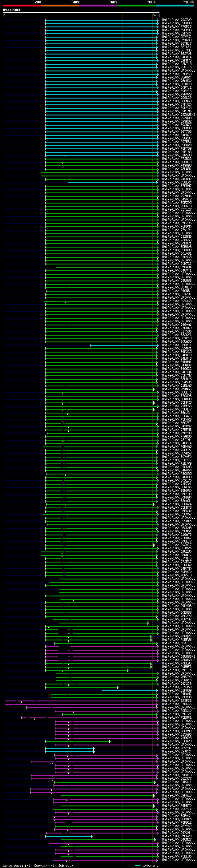Open hit label UniRef100_A8QGR5

click(177, 474)
